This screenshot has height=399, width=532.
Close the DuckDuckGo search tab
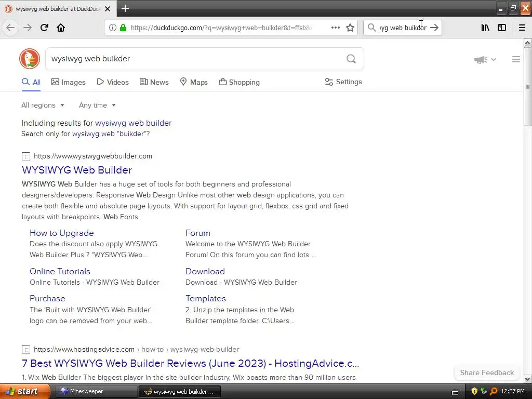point(108,9)
